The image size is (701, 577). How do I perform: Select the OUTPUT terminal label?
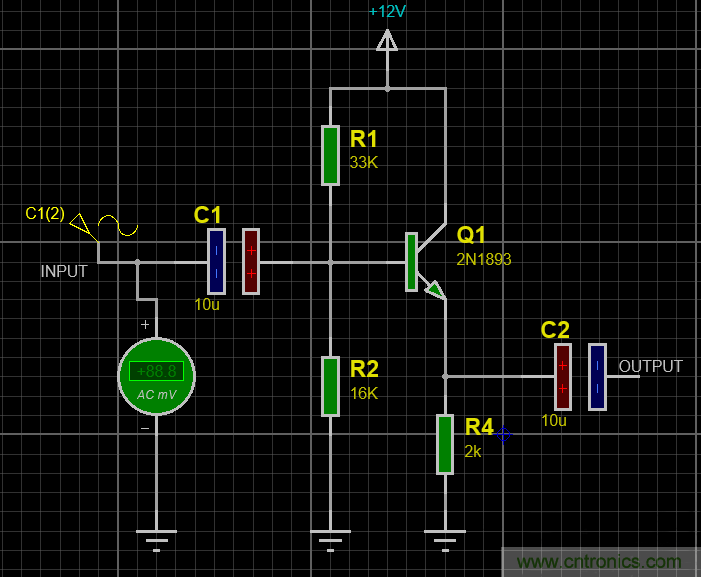coord(650,366)
